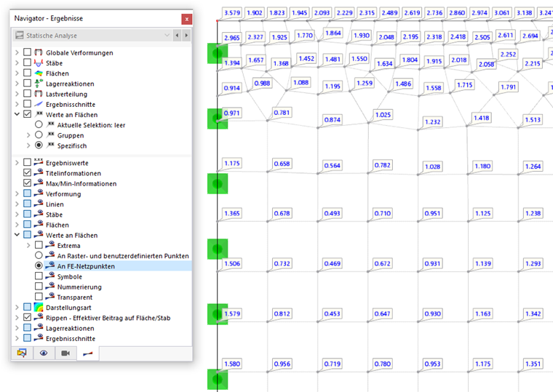Collapse lower Werte an Flächen node
The image size is (553, 392).
(x=17, y=235)
